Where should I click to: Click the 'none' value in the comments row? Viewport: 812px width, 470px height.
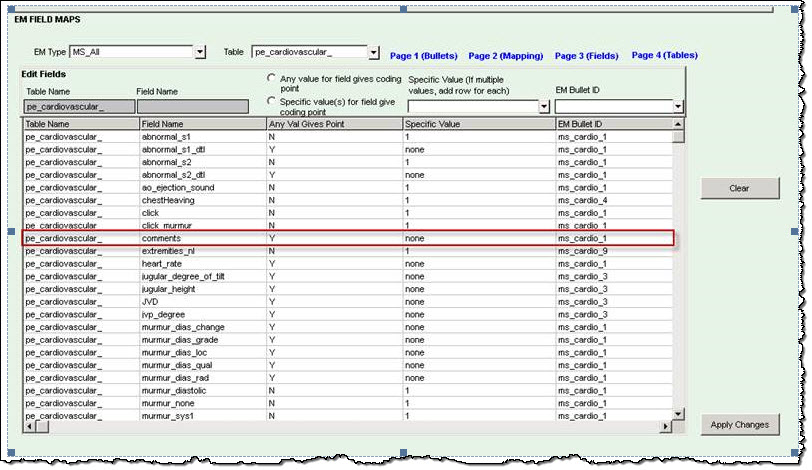click(415, 239)
